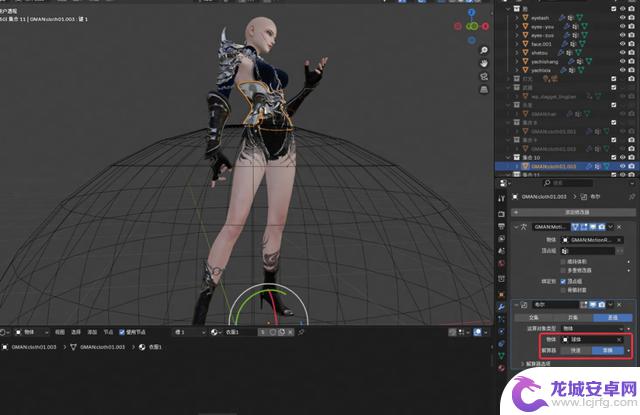This screenshot has width=640, height=415.
Task: Open the green Object Data tab
Action: pyautogui.click(x=502, y=356)
